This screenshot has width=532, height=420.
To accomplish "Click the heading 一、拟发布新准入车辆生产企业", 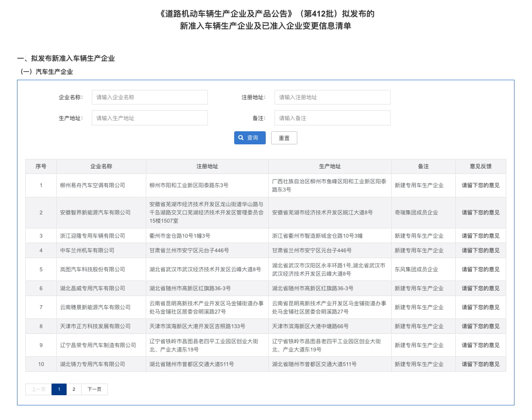I will (66, 58).
